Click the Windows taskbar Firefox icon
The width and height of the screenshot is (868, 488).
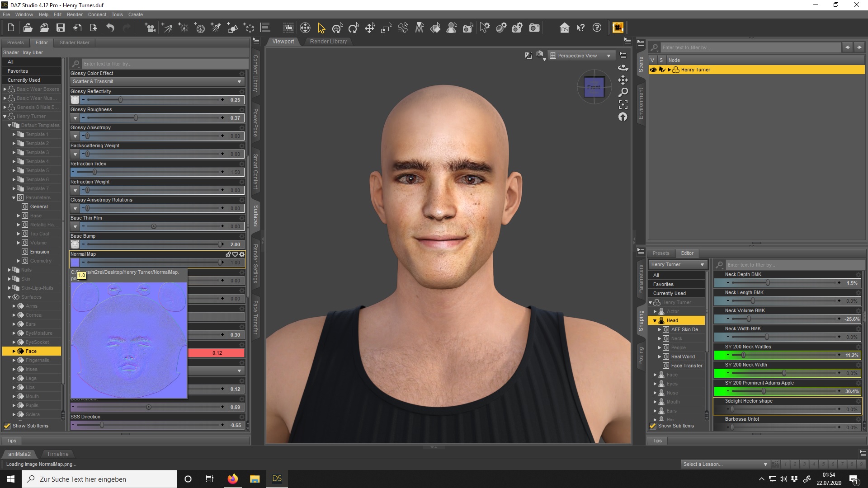tap(232, 479)
